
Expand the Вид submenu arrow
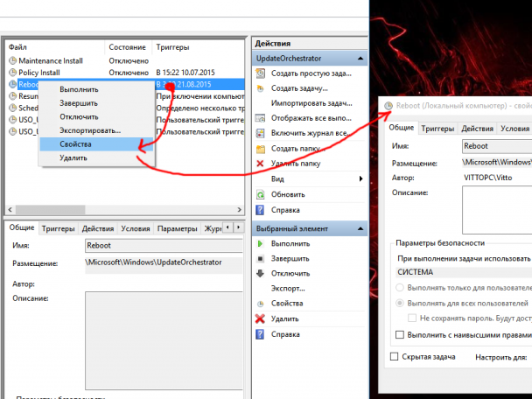point(361,178)
